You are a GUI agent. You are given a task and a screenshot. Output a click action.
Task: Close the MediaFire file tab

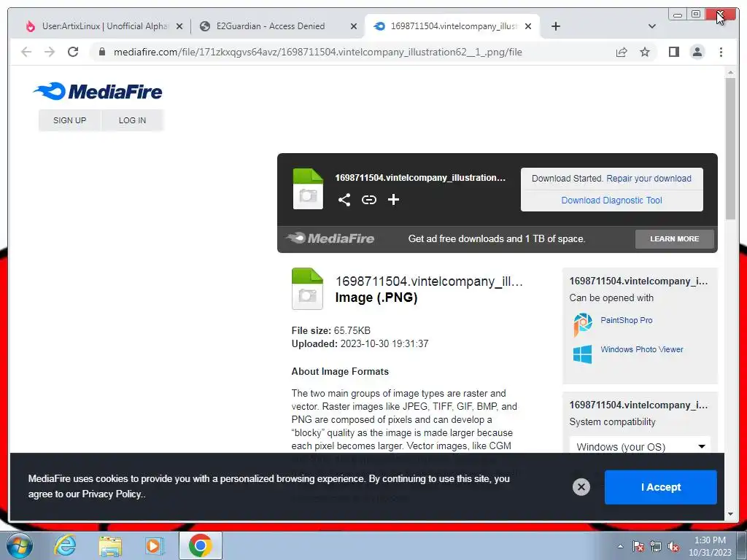528,27
